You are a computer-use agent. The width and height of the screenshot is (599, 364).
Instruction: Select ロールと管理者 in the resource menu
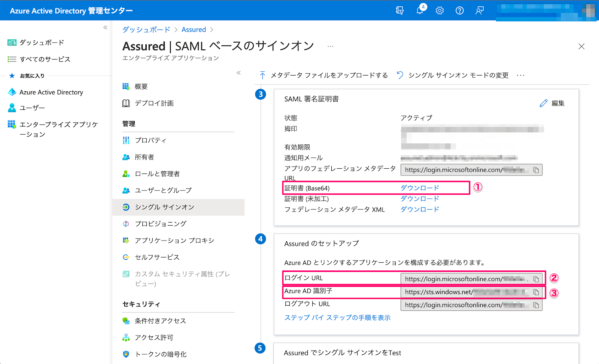coord(151,174)
